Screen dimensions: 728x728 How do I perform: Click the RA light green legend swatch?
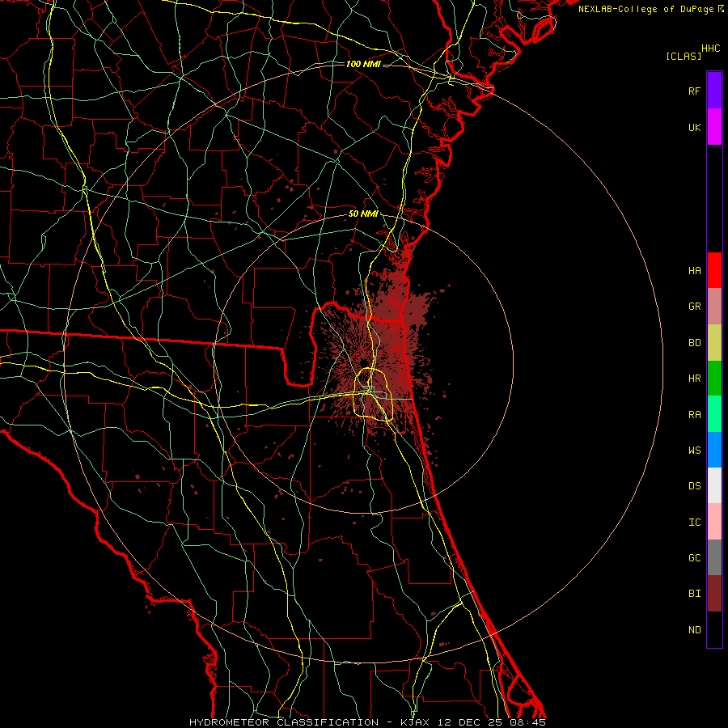714,414
